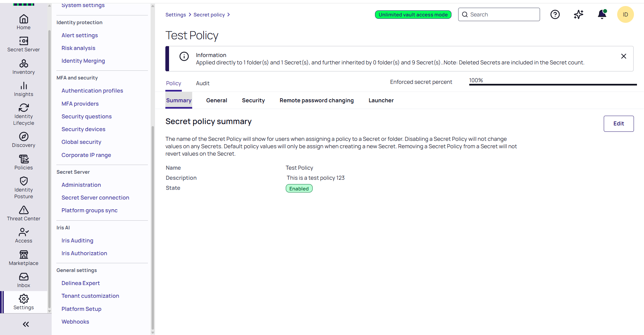Select the Remote password changing tab
Image resolution: width=644 pixels, height=335 pixels.
tap(317, 100)
